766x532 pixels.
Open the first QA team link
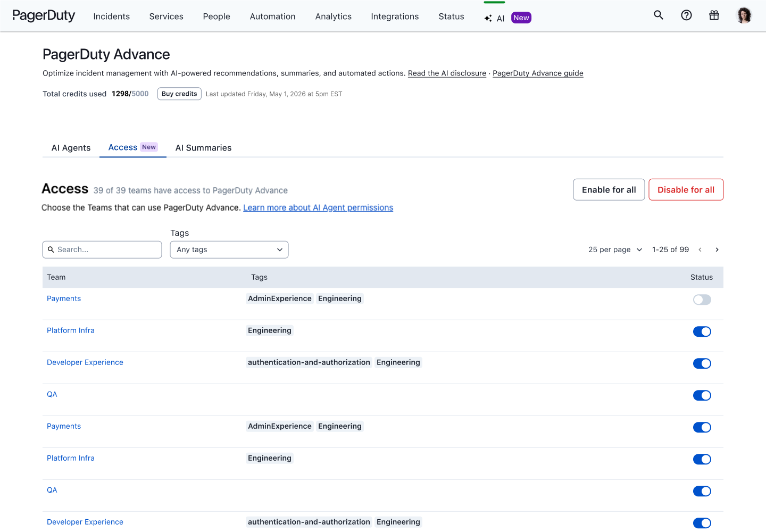pos(52,394)
